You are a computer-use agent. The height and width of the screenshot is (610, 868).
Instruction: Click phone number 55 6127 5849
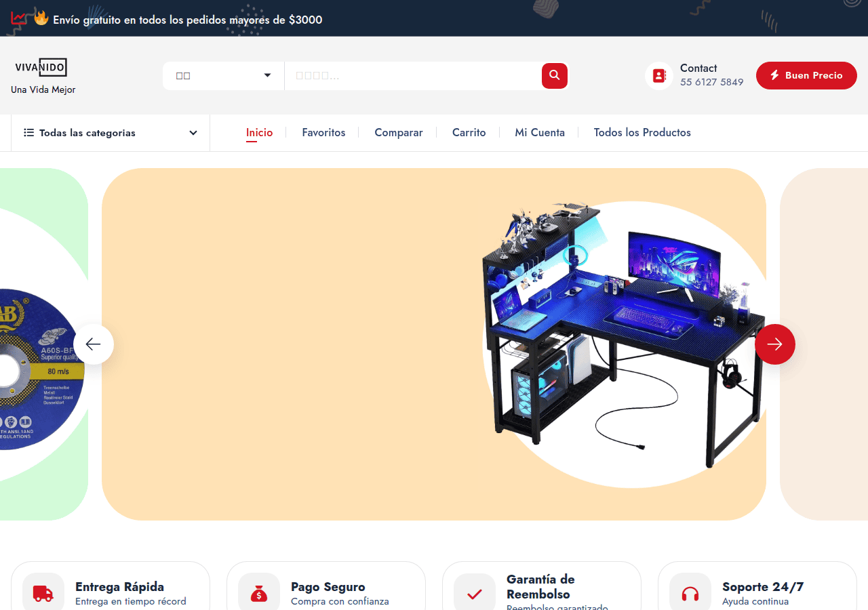712,82
